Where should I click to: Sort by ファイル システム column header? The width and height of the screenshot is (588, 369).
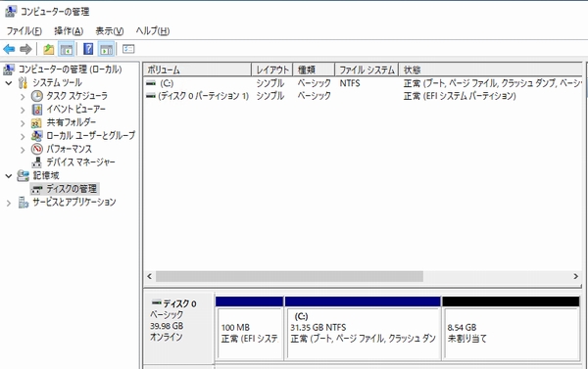tap(367, 69)
